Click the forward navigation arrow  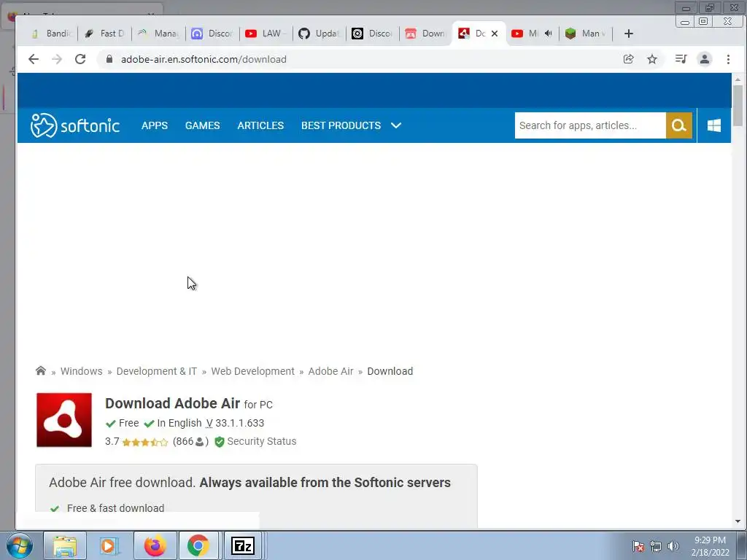point(57,59)
